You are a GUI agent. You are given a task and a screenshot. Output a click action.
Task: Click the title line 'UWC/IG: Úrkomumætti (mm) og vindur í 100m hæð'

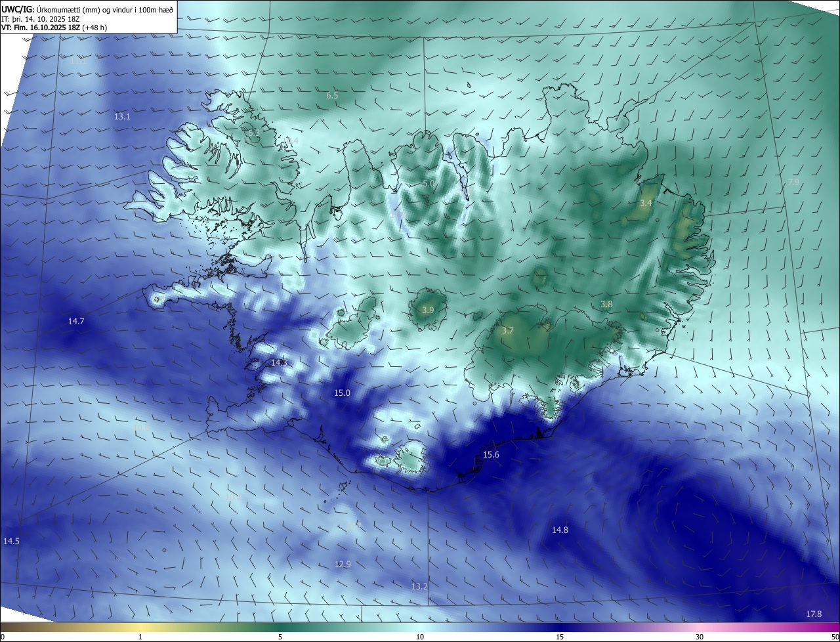coord(87,9)
